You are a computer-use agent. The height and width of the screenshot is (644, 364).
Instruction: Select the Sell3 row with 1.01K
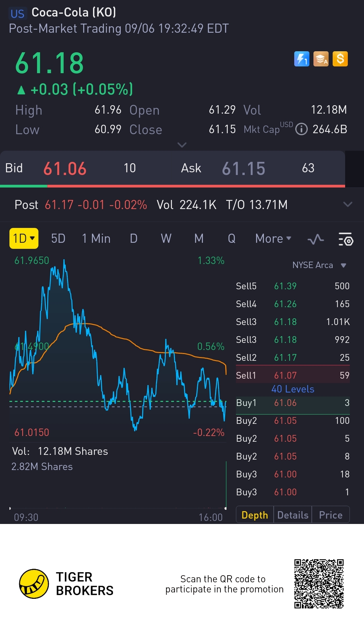293,322
